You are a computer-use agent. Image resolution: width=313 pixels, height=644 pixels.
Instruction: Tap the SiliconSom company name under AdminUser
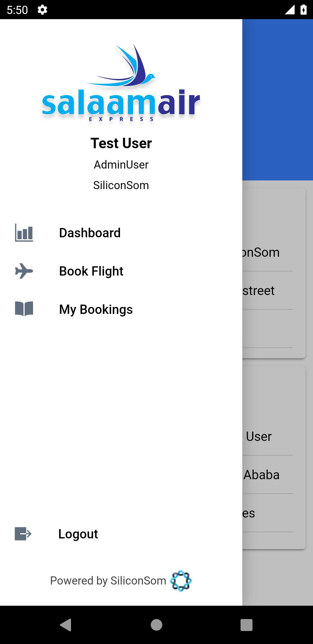pyautogui.click(x=121, y=185)
